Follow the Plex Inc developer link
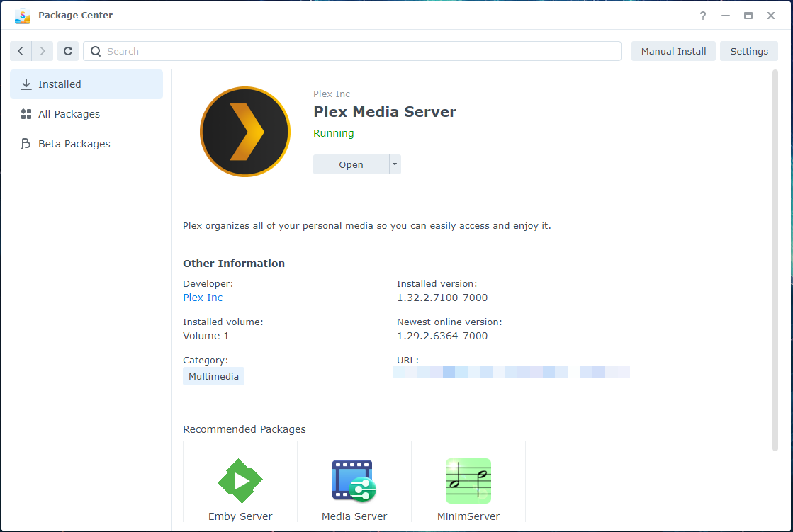 tap(202, 298)
